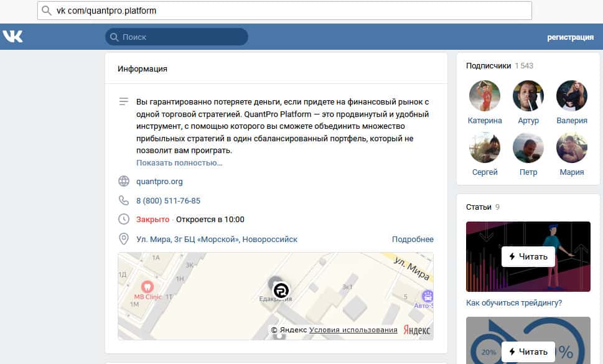The width and height of the screenshot is (603, 364).
Task: Expand description with Показать полностью
Action: coord(179,162)
